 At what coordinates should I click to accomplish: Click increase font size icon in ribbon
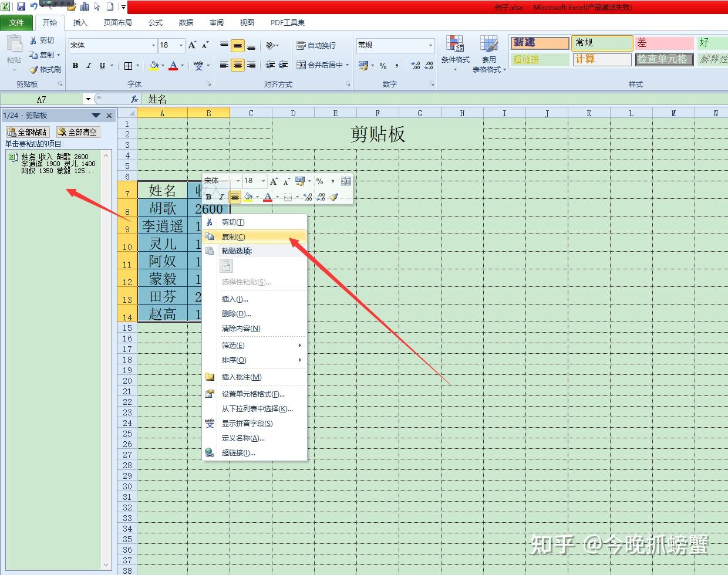pos(193,45)
